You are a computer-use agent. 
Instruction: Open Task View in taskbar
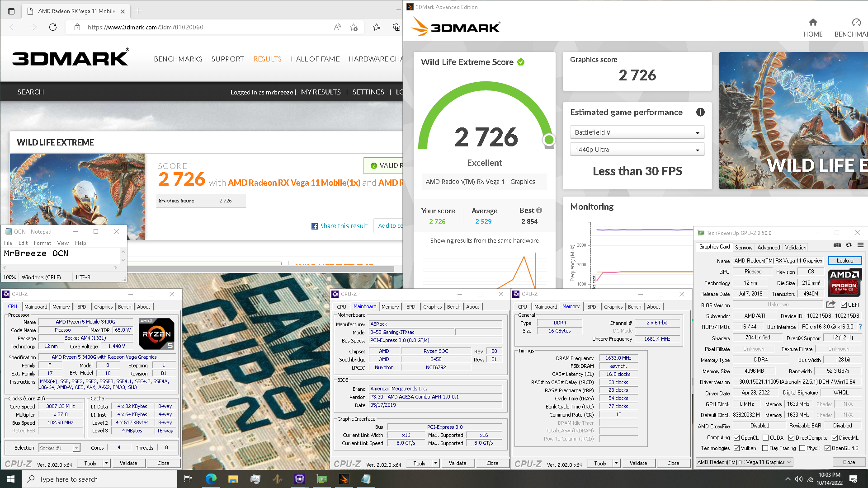pos(188,479)
